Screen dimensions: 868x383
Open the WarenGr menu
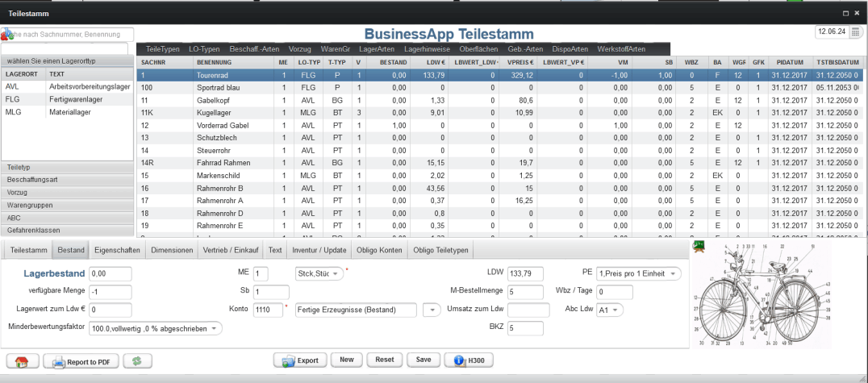336,48
